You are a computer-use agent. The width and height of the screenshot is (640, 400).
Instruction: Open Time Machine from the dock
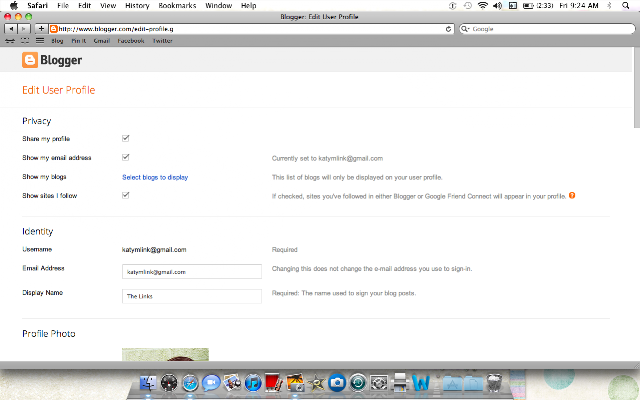coord(358,383)
